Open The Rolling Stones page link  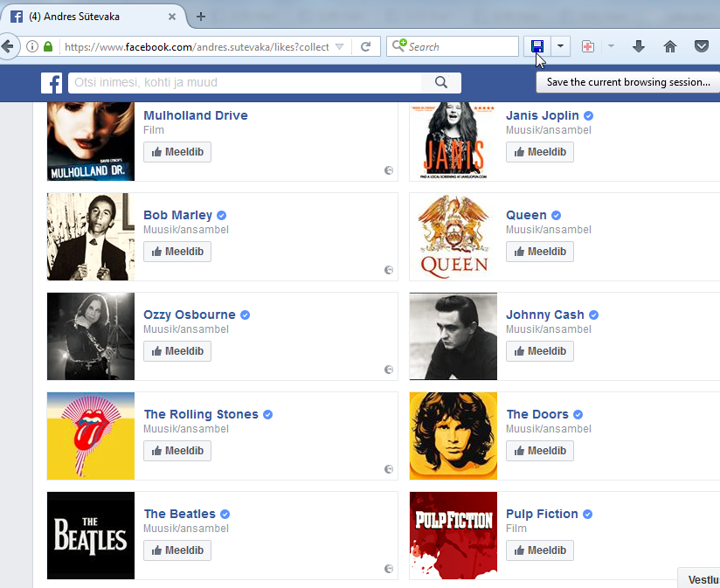pyautogui.click(x=201, y=414)
